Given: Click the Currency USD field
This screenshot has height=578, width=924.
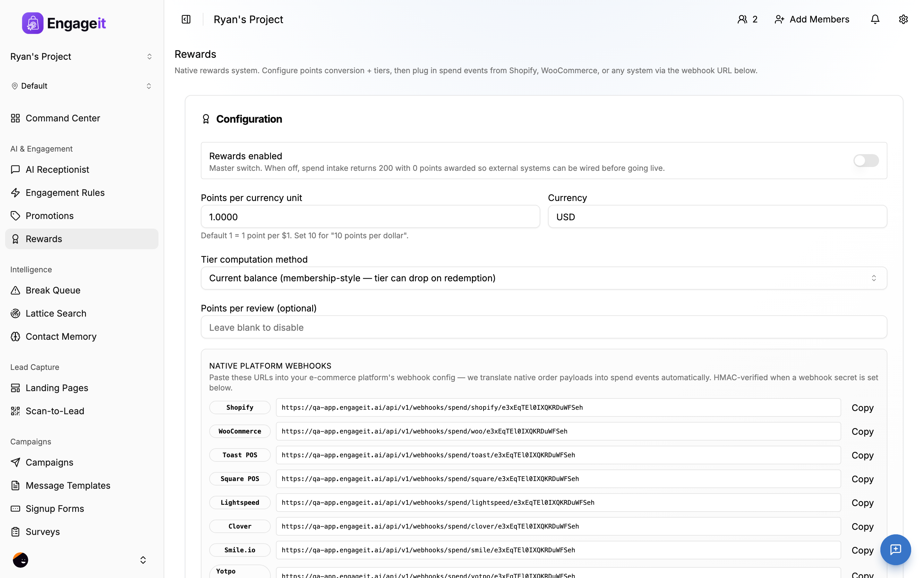Looking at the screenshot, I should tap(717, 217).
